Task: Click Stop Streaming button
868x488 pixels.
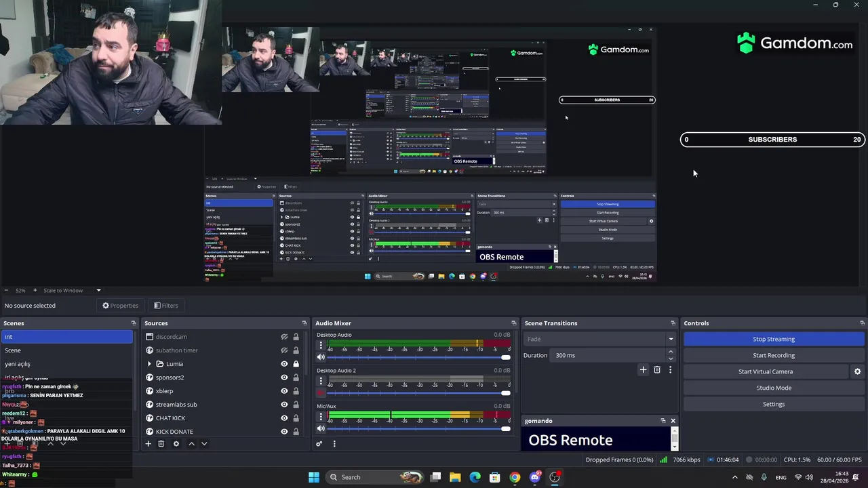Action: pos(774,339)
